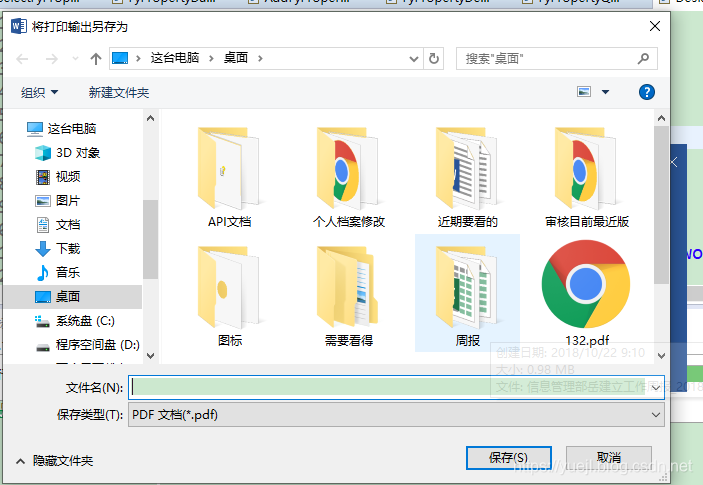Click the search magnifier icon

[643, 59]
